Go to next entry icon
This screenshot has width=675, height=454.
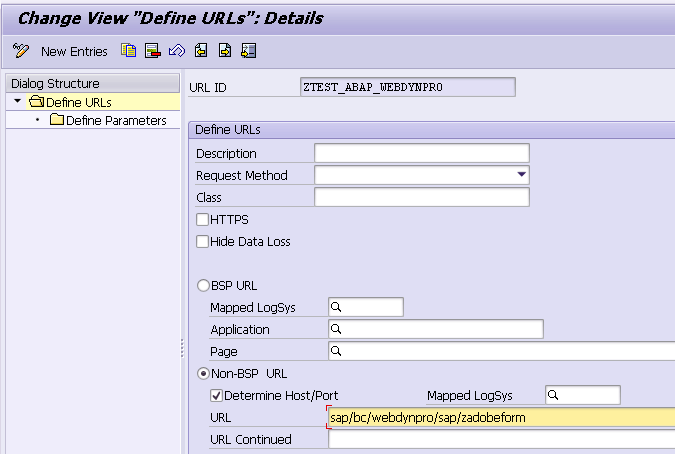click(225, 51)
